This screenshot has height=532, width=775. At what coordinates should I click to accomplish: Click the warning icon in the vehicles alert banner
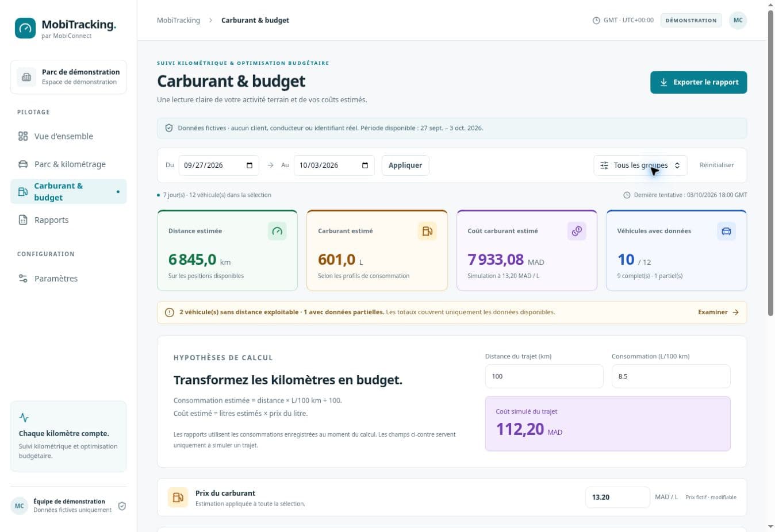[170, 313]
